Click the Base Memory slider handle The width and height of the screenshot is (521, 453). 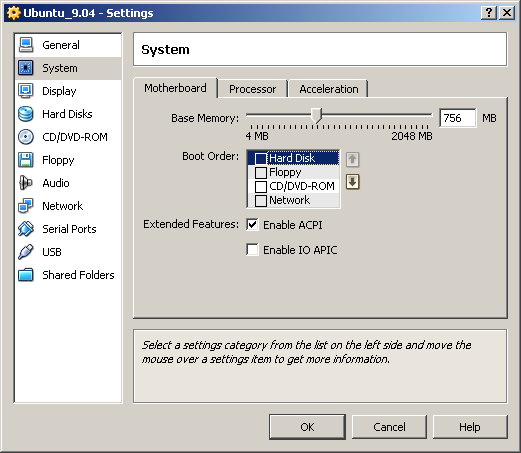[316, 115]
